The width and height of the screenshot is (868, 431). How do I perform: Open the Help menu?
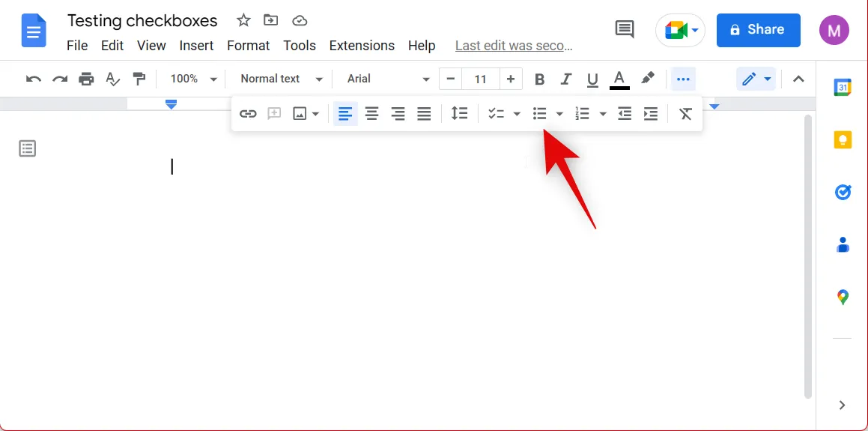click(422, 46)
